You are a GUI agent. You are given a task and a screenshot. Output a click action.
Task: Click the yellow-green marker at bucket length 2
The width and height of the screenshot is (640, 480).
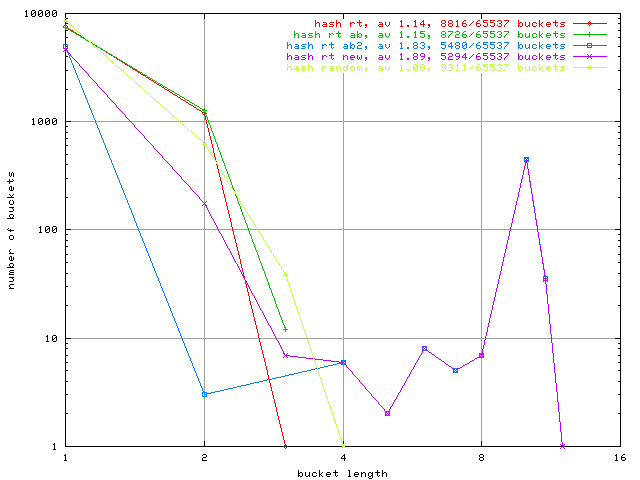tap(204, 143)
